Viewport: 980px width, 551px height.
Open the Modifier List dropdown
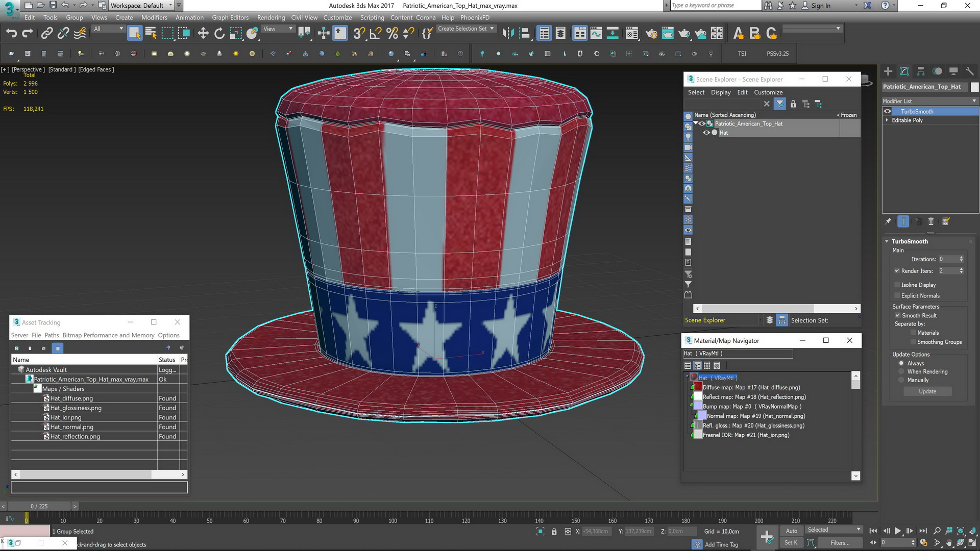(930, 101)
